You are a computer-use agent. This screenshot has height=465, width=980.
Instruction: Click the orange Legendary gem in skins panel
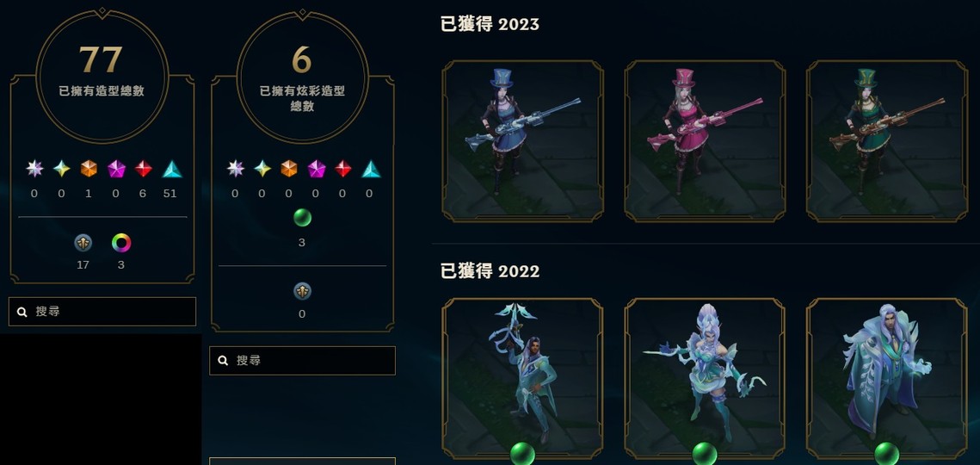tap(89, 169)
